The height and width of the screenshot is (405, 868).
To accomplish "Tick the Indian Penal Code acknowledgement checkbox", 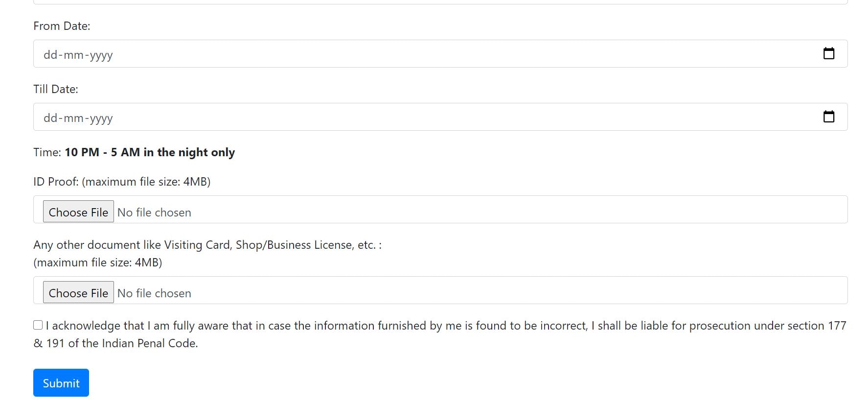I will pyautogui.click(x=38, y=325).
